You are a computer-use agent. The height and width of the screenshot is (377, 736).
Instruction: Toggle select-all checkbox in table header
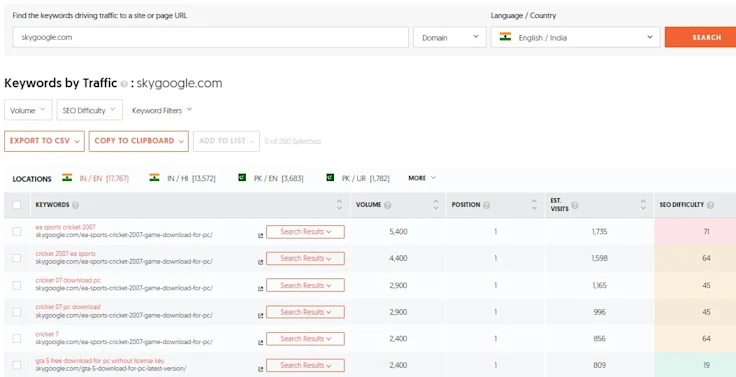point(17,205)
